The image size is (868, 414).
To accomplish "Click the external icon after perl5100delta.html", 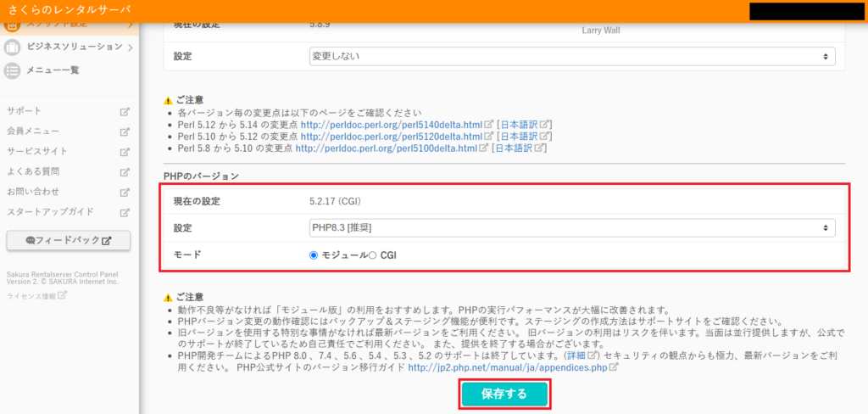I will pyautogui.click(x=482, y=148).
